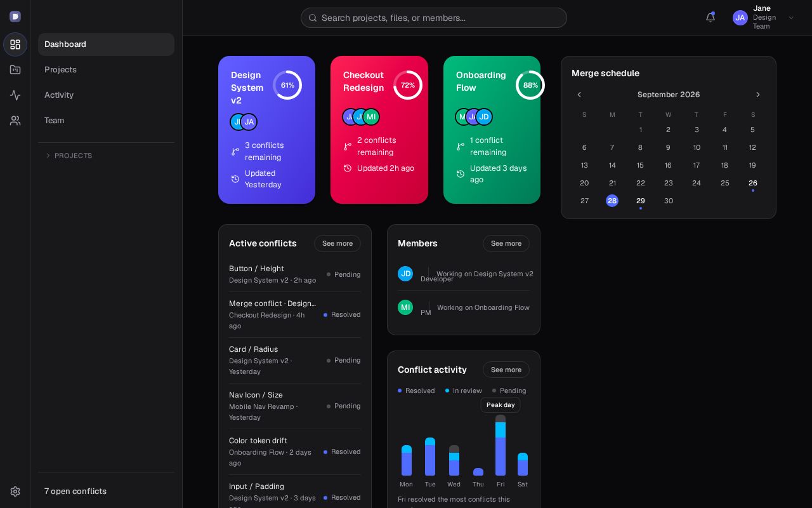This screenshot has height=508, width=812.
Task: Expand the PROJECTS section in sidebar
Action: click(69, 156)
